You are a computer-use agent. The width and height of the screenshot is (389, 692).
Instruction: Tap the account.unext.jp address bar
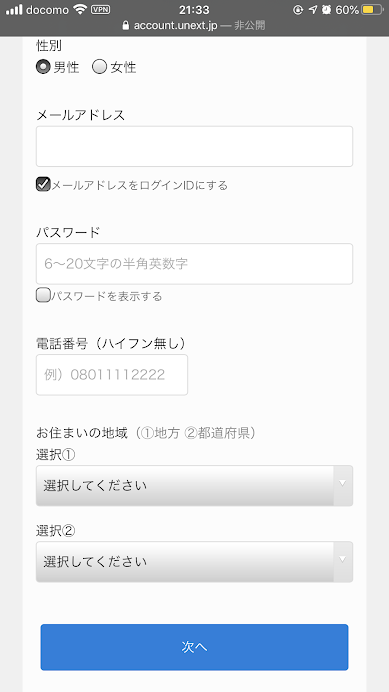(x=194, y=25)
